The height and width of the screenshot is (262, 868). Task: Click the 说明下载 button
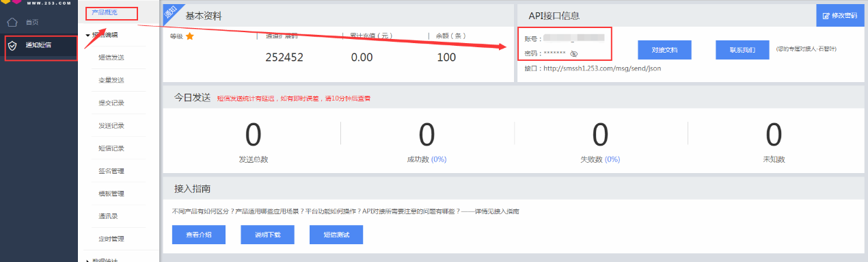tap(267, 235)
